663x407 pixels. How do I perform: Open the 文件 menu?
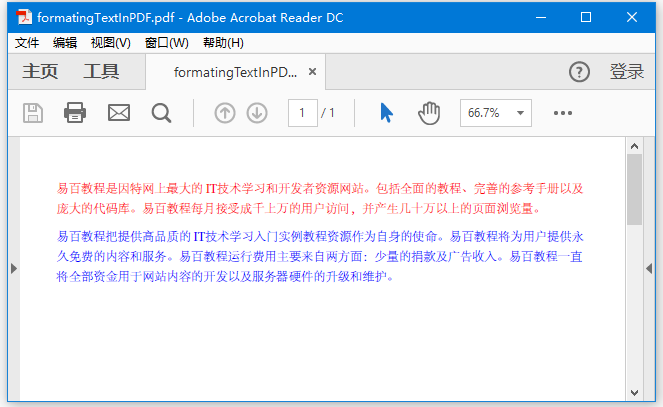click(27, 43)
